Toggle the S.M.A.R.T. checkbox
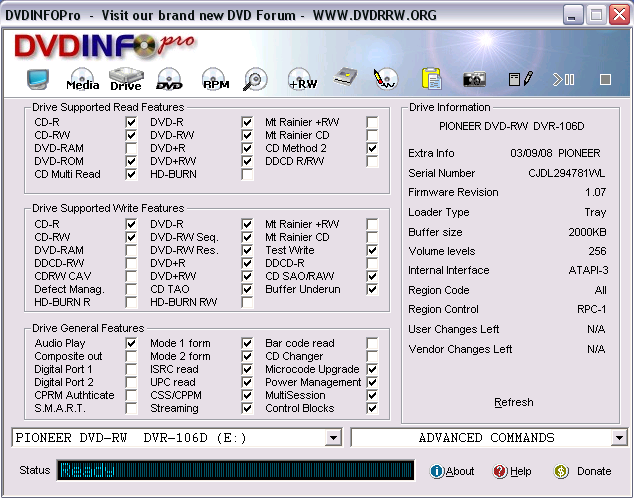The image size is (634, 499). click(x=131, y=408)
